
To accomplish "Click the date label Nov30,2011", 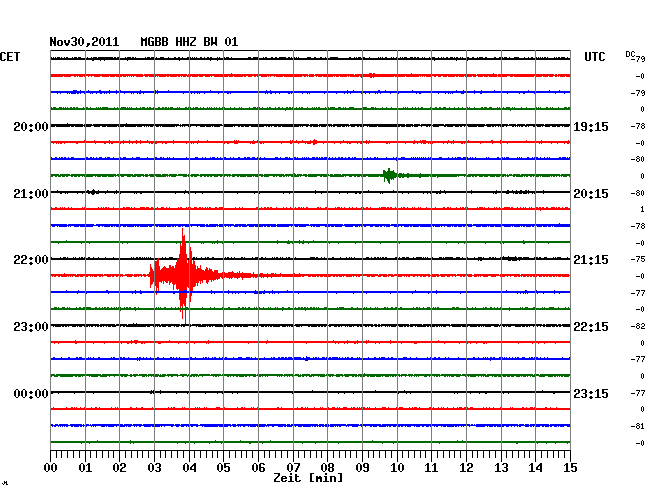I will (x=84, y=42).
